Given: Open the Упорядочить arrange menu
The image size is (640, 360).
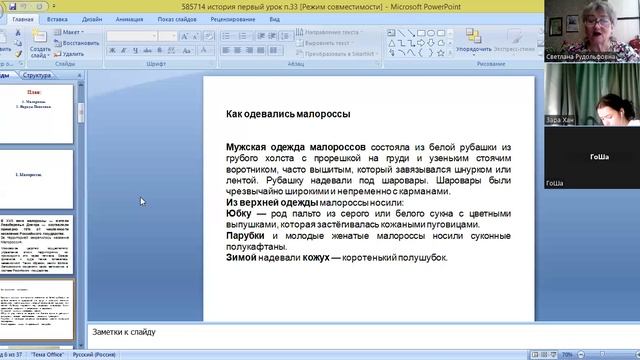Looking at the screenshot, I should click(473, 41).
